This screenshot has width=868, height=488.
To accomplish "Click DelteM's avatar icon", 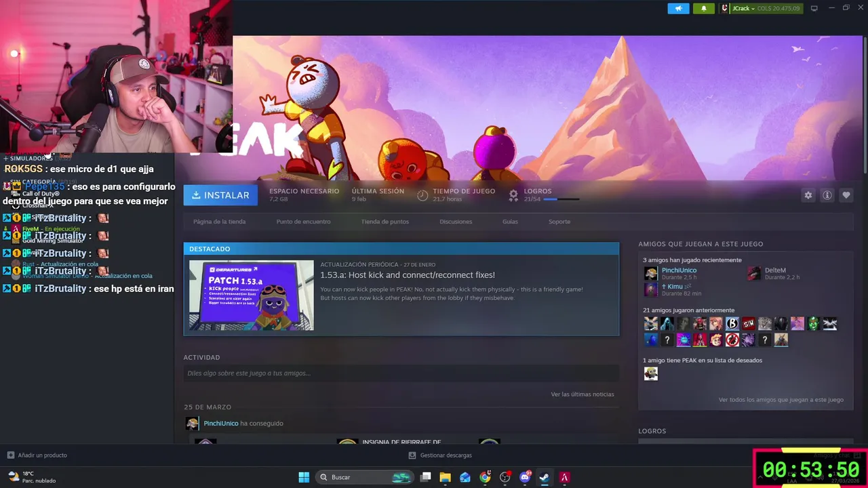I will [x=754, y=274].
